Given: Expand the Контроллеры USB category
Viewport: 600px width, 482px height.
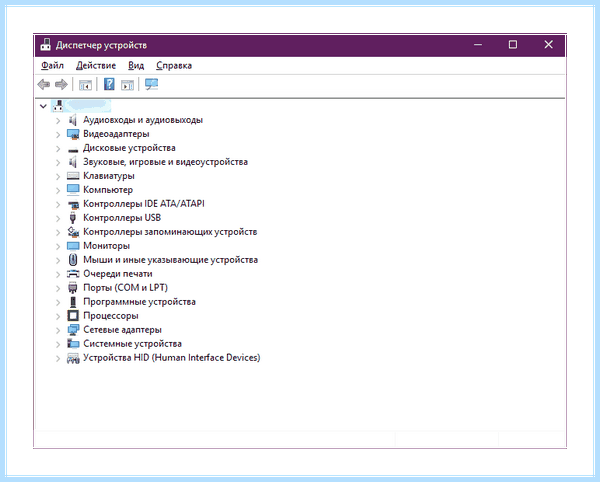Looking at the screenshot, I should 58,218.
